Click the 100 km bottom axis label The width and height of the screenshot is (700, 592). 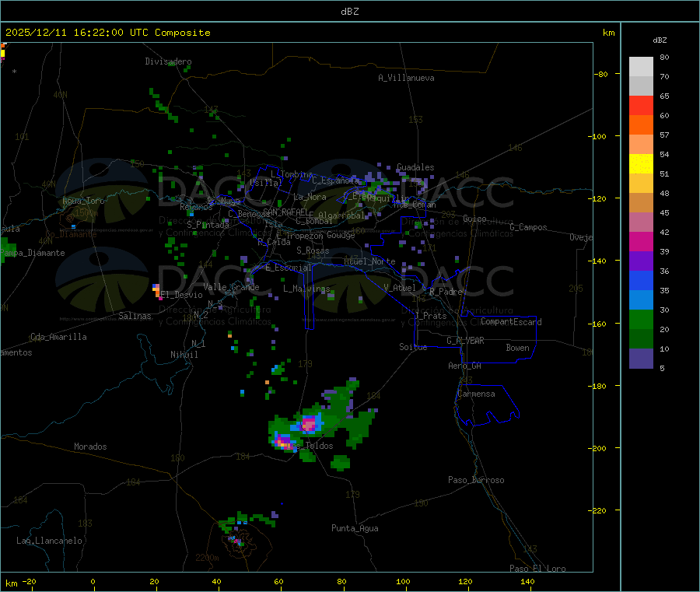[x=403, y=581]
